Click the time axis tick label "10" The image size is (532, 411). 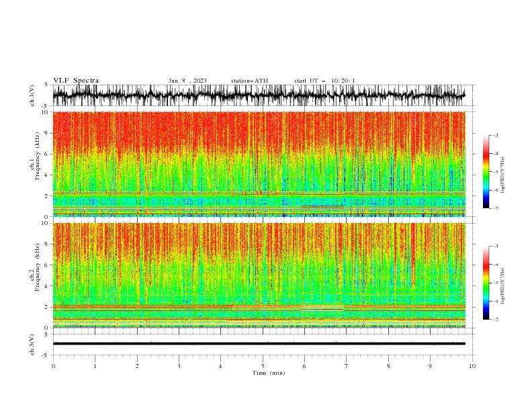pos(472,366)
